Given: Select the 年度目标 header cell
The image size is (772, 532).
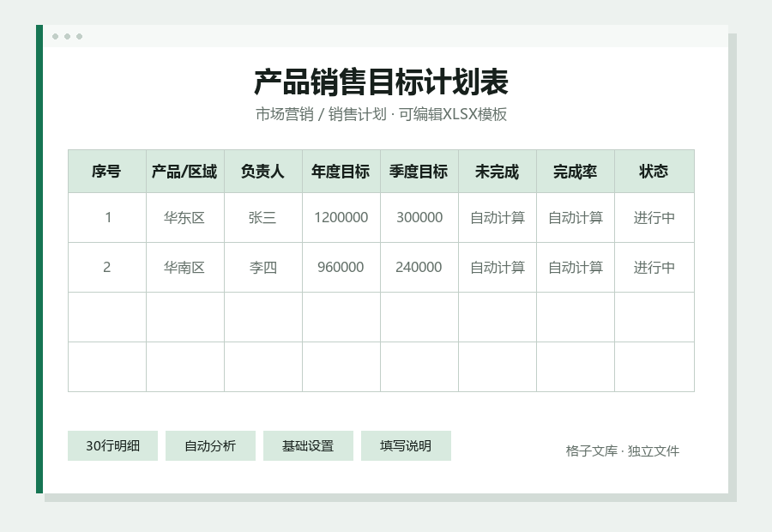Looking at the screenshot, I should tap(341, 172).
